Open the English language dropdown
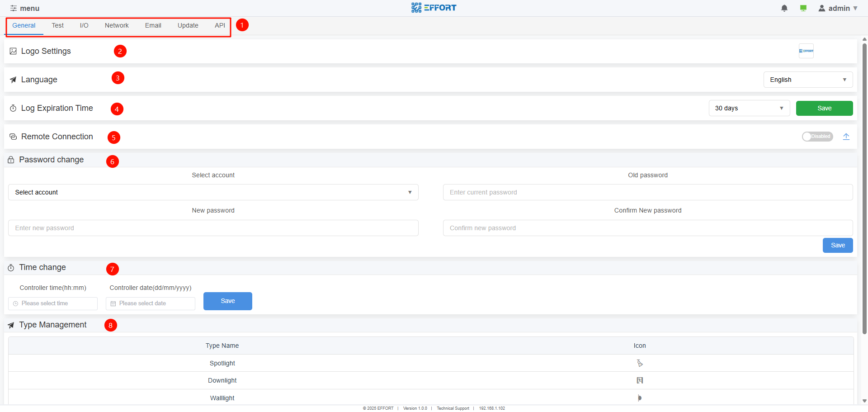The image size is (868, 412). point(808,80)
